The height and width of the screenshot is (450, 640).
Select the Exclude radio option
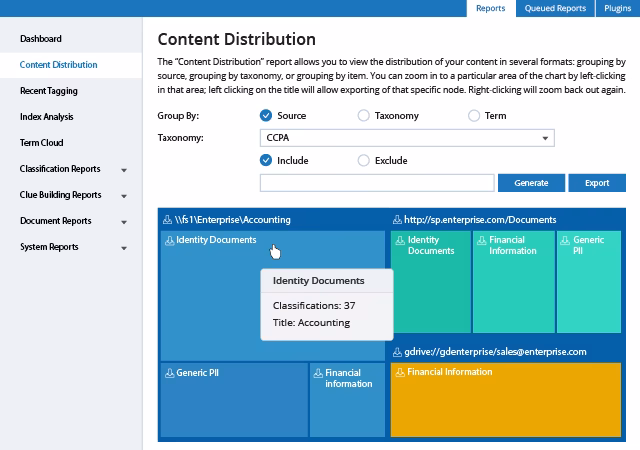pos(363,160)
